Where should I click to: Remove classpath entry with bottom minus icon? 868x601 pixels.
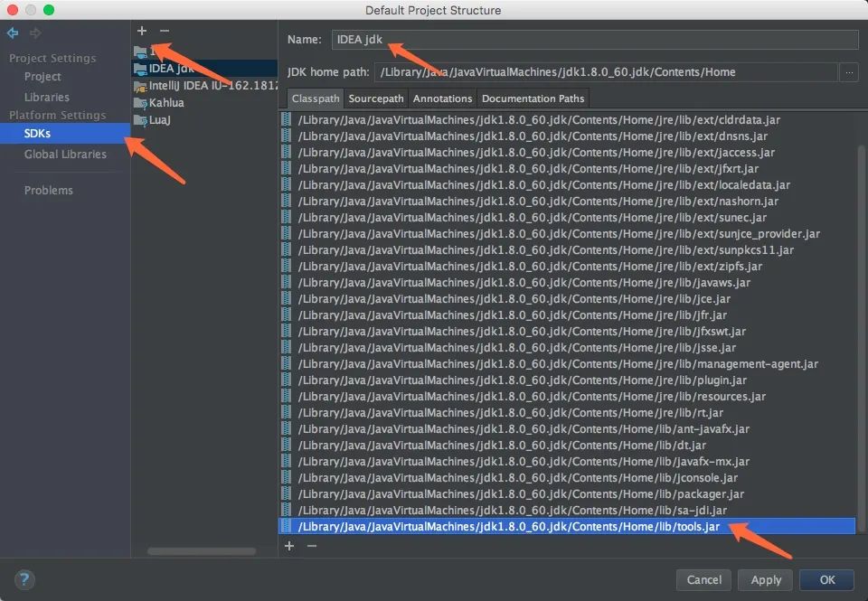(312, 546)
